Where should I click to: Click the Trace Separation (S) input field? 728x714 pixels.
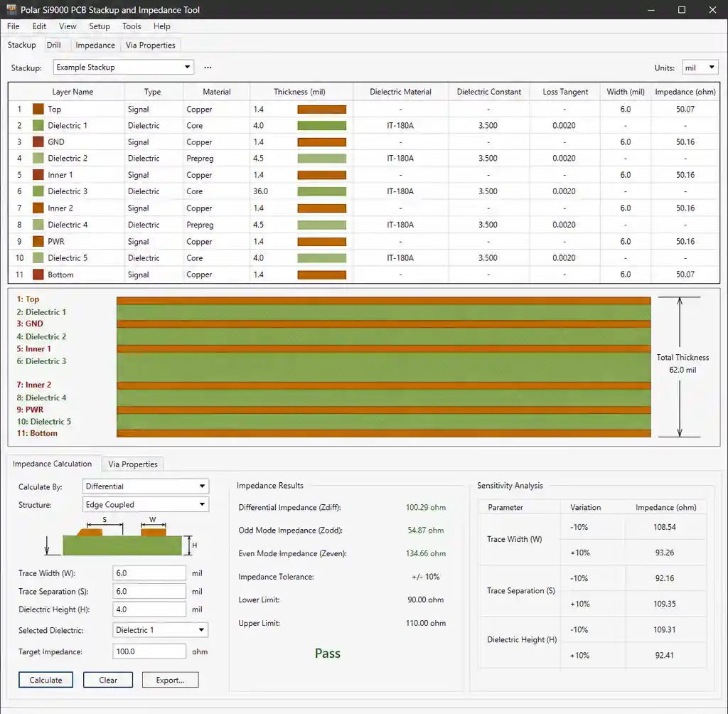tap(149, 592)
